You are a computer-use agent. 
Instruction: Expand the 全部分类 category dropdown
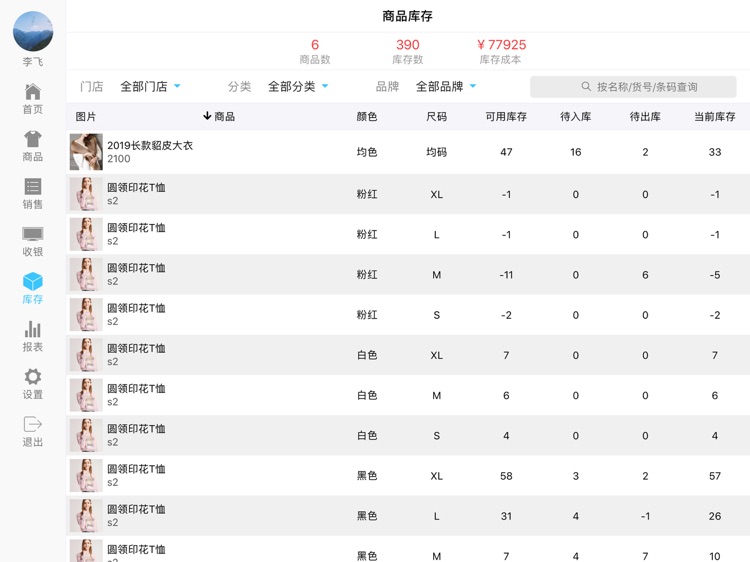click(298, 87)
